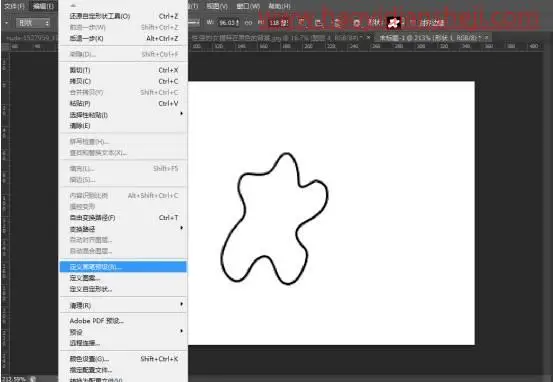Expand the 清理(R) submenu
Image resolution: width=553 pixels, height=382 pixels.
point(123,305)
